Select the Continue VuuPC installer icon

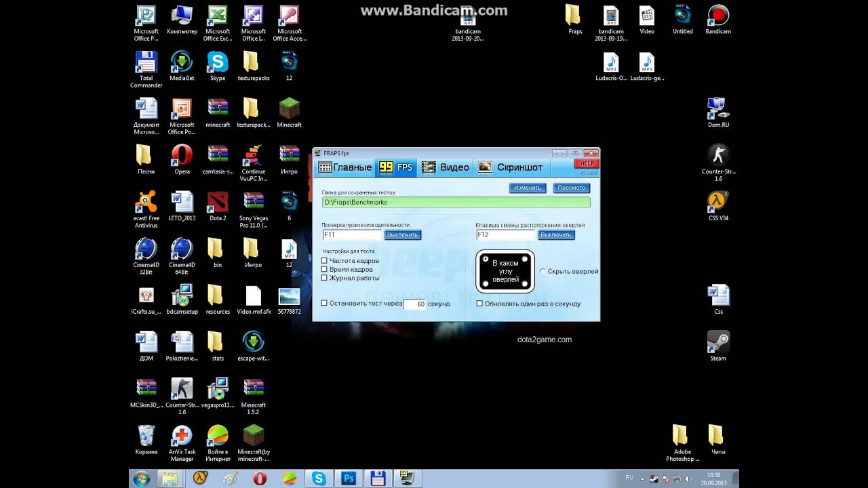pyautogui.click(x=254, y=163)
